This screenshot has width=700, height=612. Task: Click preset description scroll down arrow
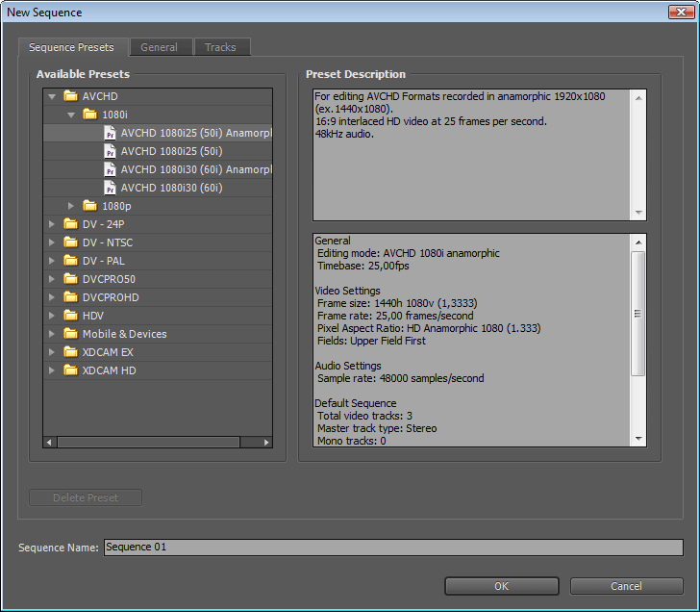pos(638,213)
